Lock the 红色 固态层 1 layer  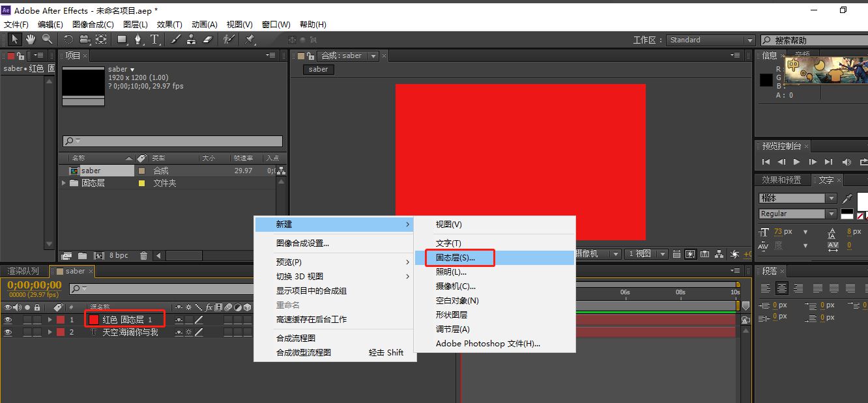tap(37, 319)
